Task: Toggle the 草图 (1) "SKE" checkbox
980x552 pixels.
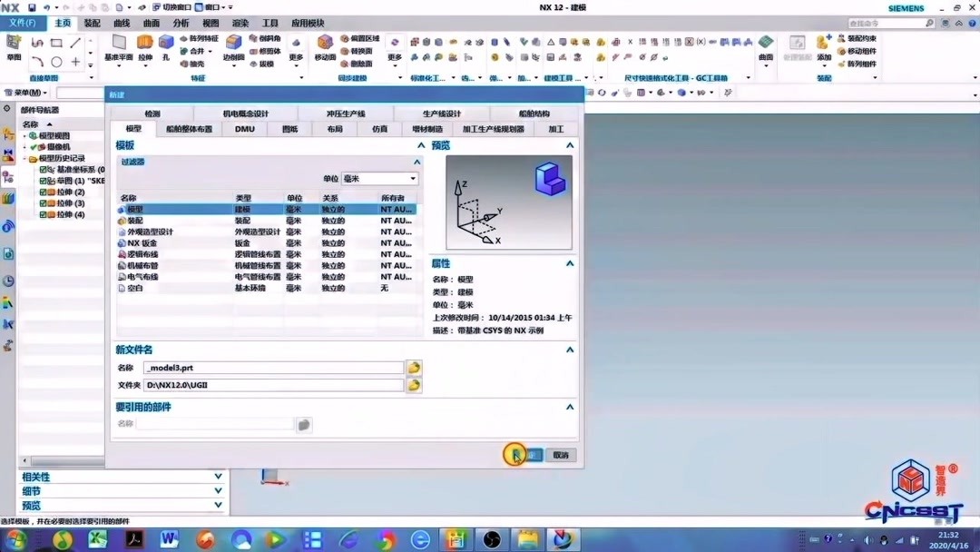Action: (x=44, y=180)
